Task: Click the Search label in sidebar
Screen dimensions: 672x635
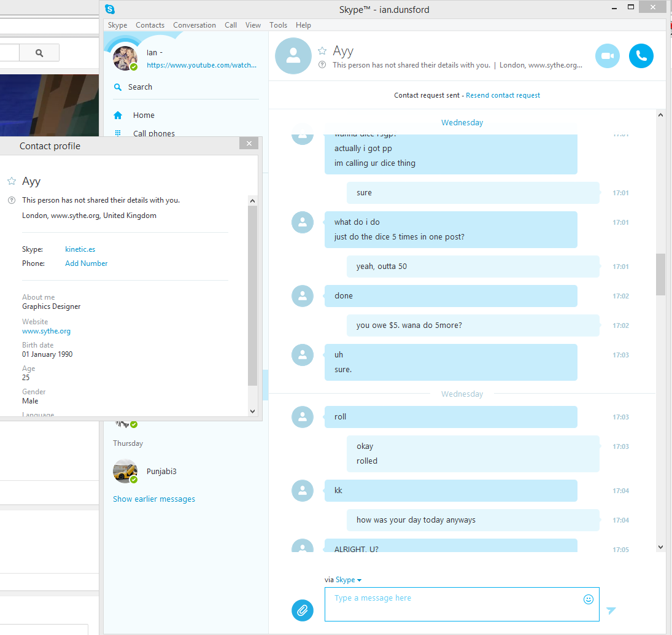Action: (x=140, y=87)
